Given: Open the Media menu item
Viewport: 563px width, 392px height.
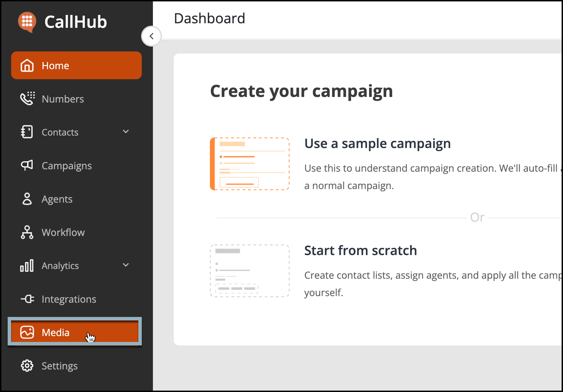Looking at the screenshot, I should (x=75, y=332).
